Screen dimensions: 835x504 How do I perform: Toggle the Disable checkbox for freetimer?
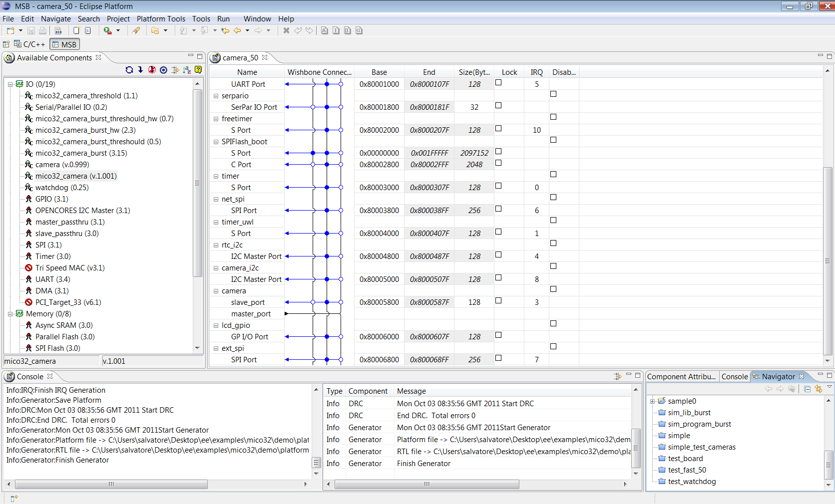pyautogui.click(x=553, y=117)
